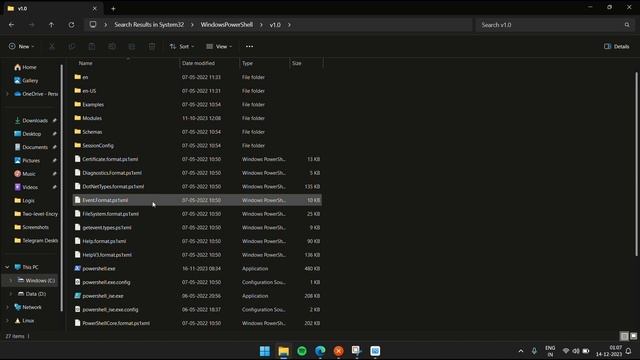Screen dimensions: 640x360
Task: Click the Delete trash icon
Action: [152, 47]
